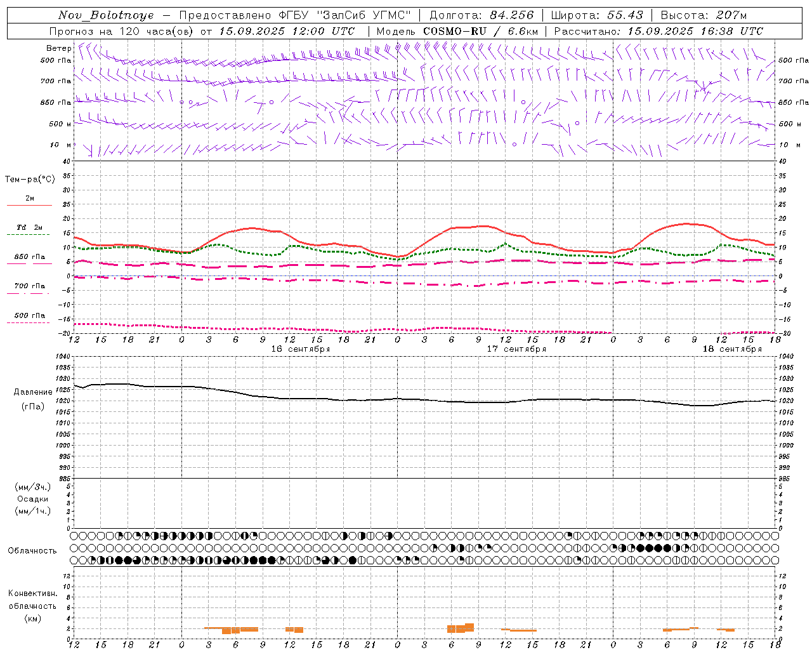The width and height of the screenshot is (812, 650).
Task: Click the (мм/3ч.) precipitation unit label
Action: click(x=33, y=487)
